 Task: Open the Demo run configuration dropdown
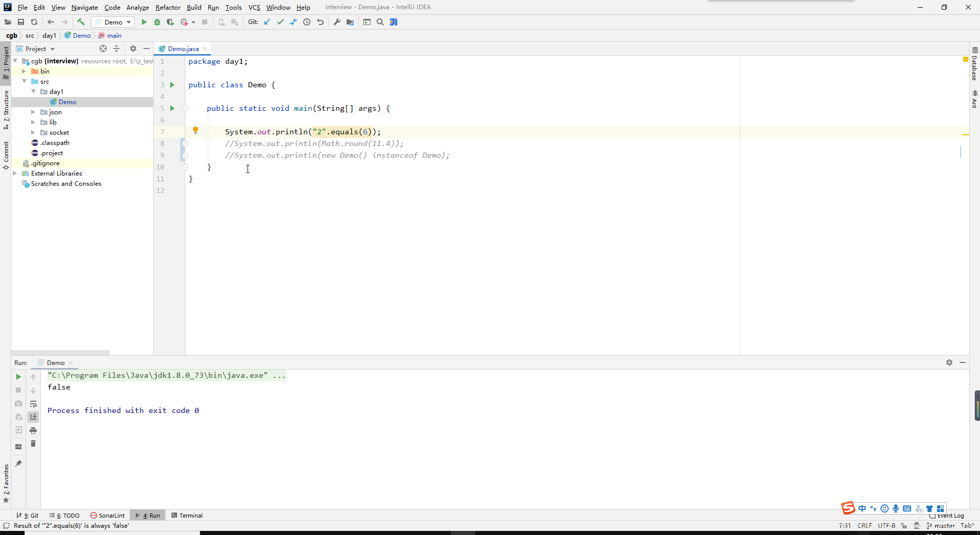click(113, 22)
